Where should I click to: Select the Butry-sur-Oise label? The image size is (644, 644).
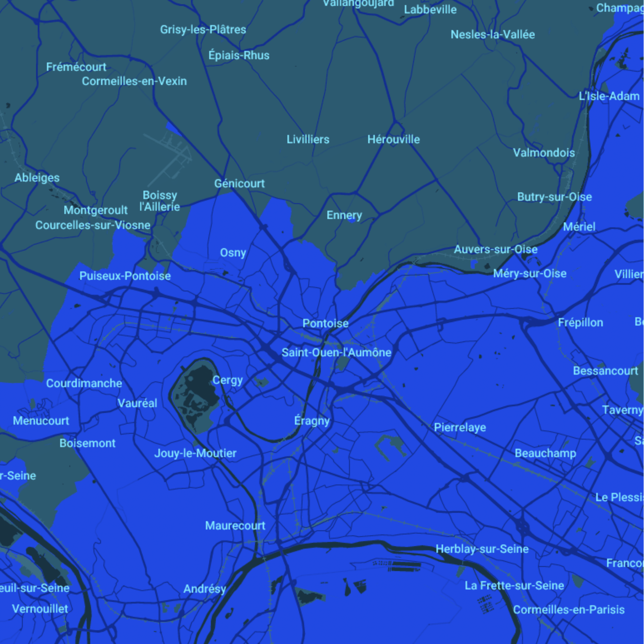[x=554, y=197]
